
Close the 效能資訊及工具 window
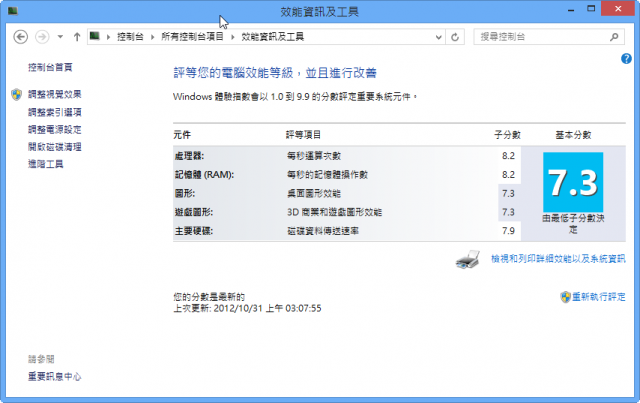point(618,9)
